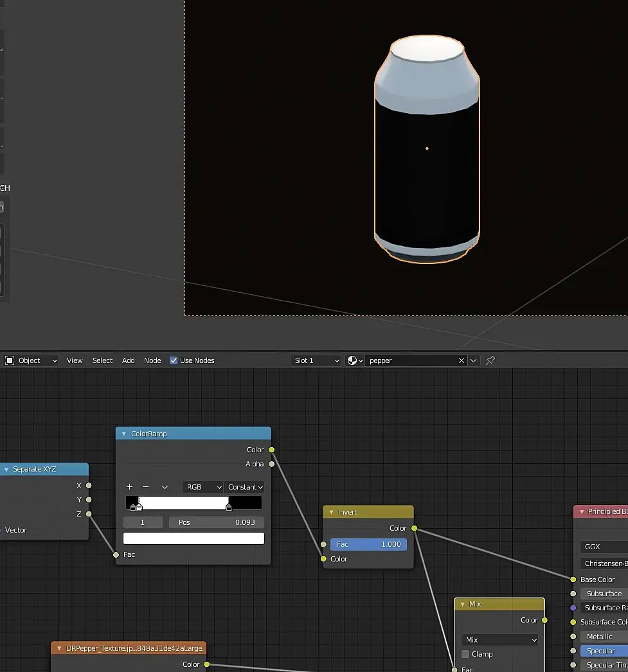Toggle the Use Nodes checkbox

point(174,360)
